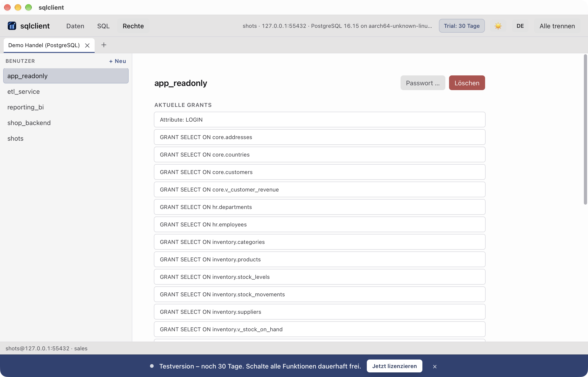The image size is (588, 377).
Task: Click Alle trennen to disconnect all
Action: click(557, 26)
